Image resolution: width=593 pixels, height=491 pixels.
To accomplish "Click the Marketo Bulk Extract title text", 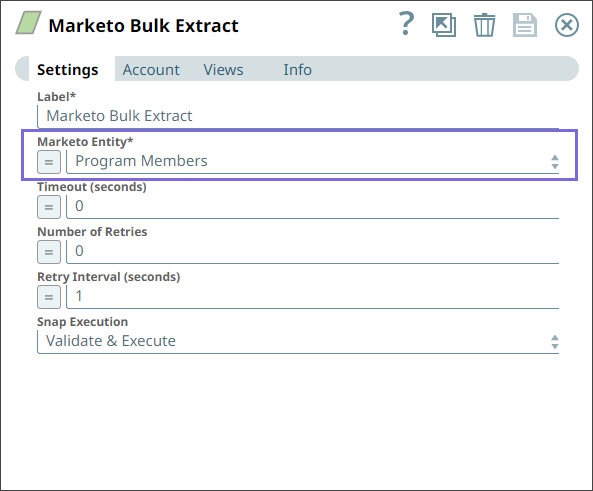I will click(144, 26).
